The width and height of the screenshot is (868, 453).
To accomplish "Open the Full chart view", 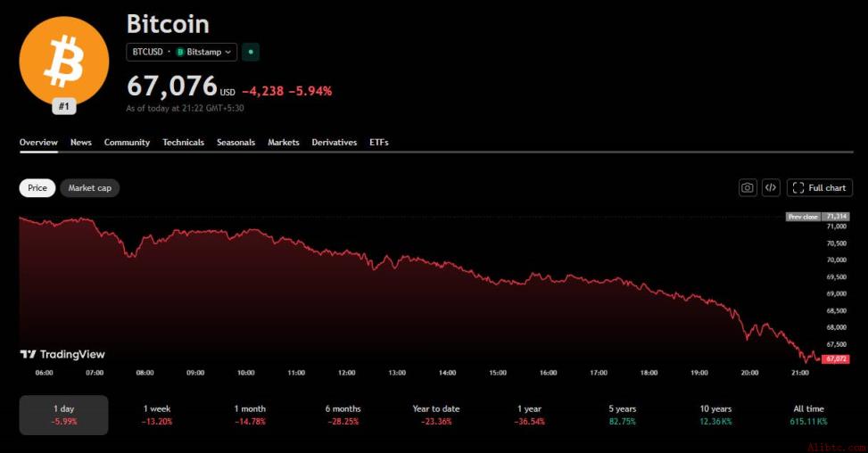I will [x=820, y=188].
